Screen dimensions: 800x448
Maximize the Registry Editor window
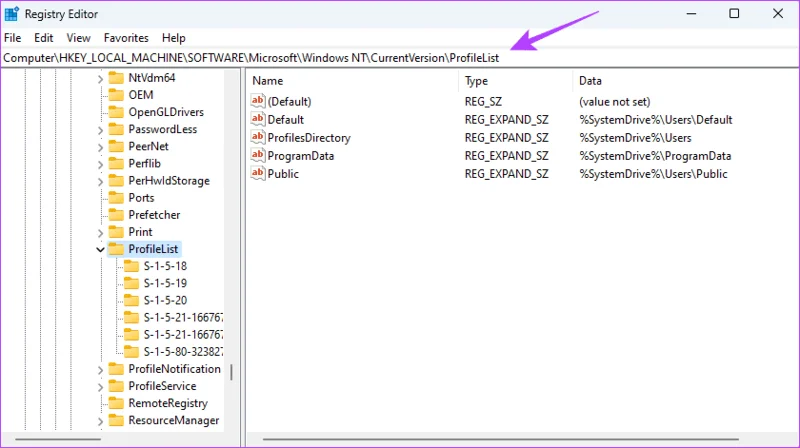(x=734, y=14)
